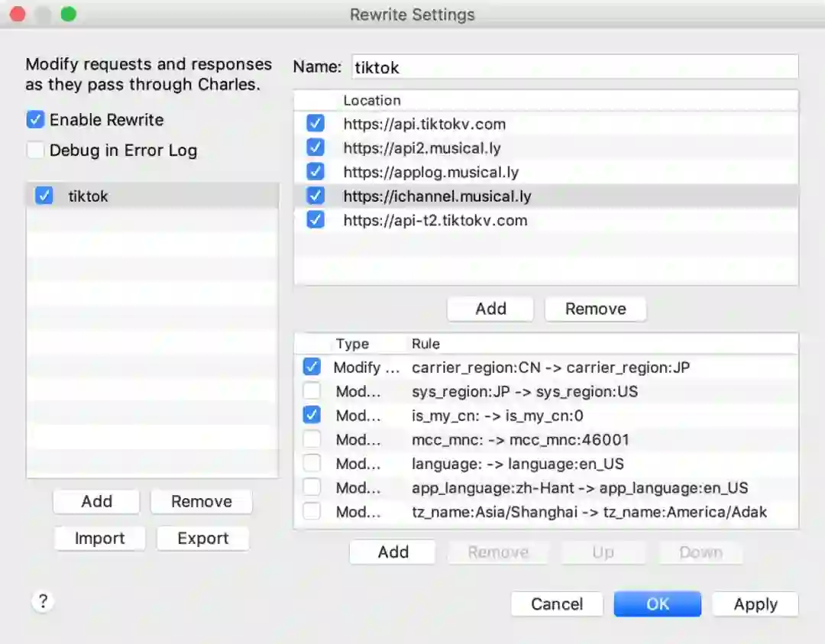
Task: Select rule sys_region:JP -> sys_region:US
Action: pyautogui.click(x=525, y=391)
